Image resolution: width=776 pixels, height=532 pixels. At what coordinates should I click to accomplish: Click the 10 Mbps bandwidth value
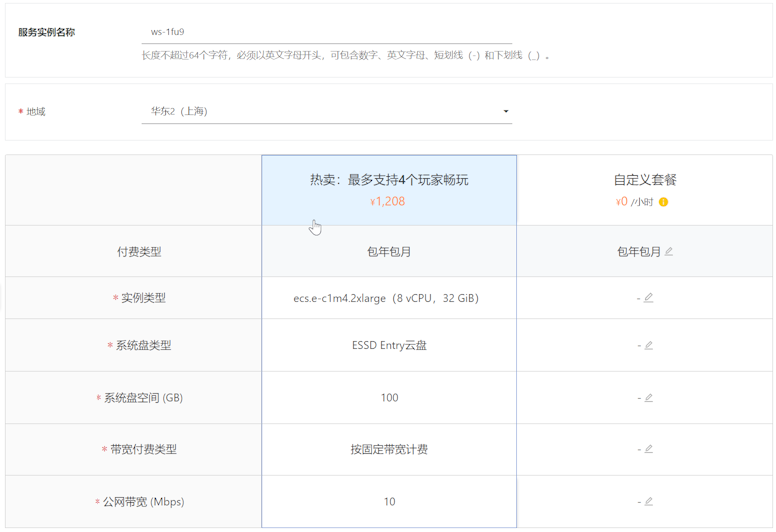click(x=389, y=502)
